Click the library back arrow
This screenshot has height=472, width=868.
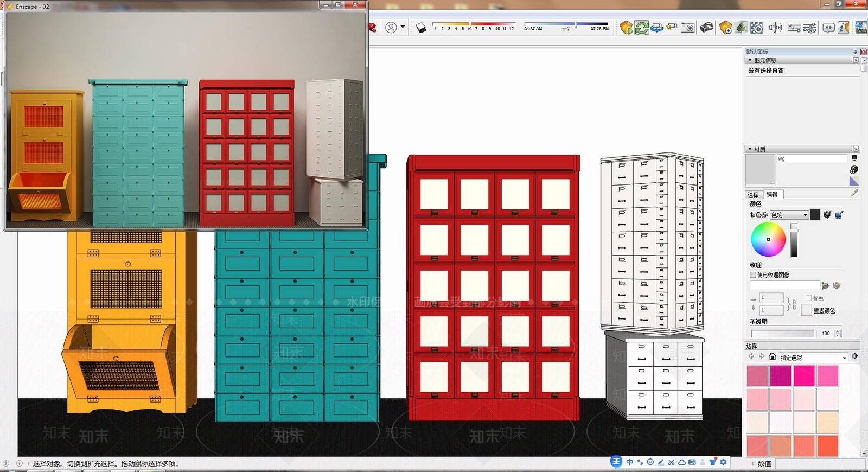point(751,356)
